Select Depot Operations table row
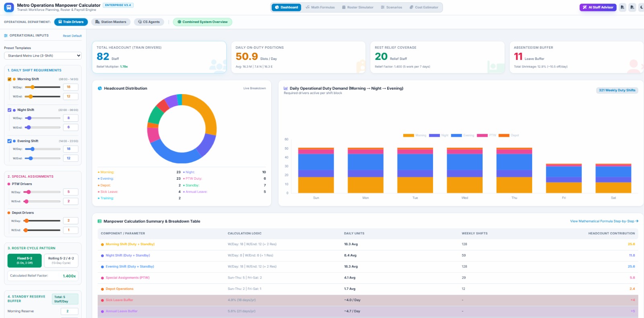644x318 pixels. 368,289
